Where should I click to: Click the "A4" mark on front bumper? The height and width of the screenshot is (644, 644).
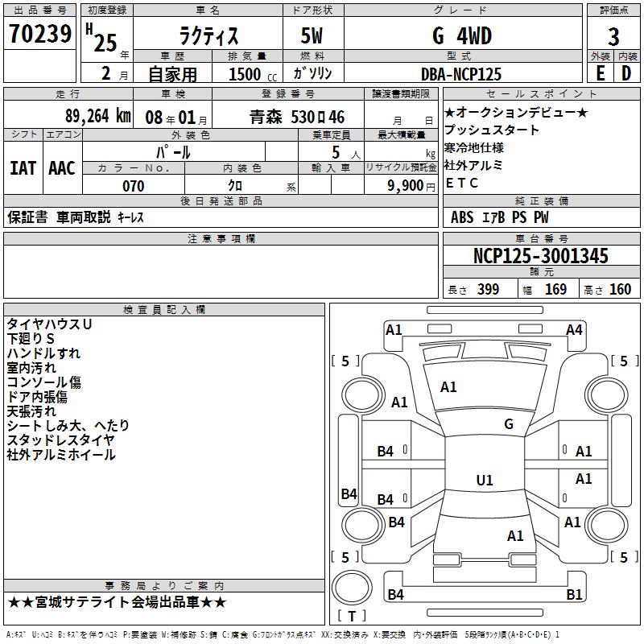(574, 330)
